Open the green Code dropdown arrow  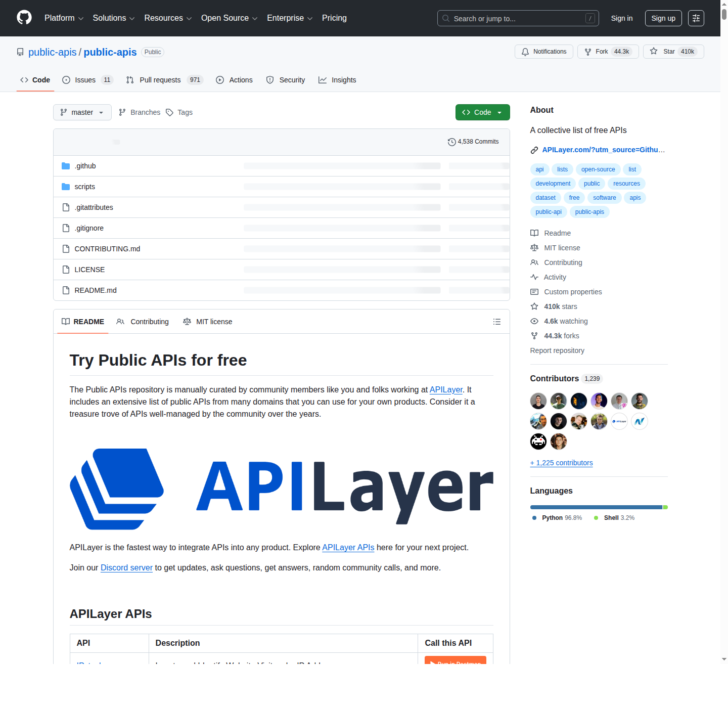pos(500,112)
